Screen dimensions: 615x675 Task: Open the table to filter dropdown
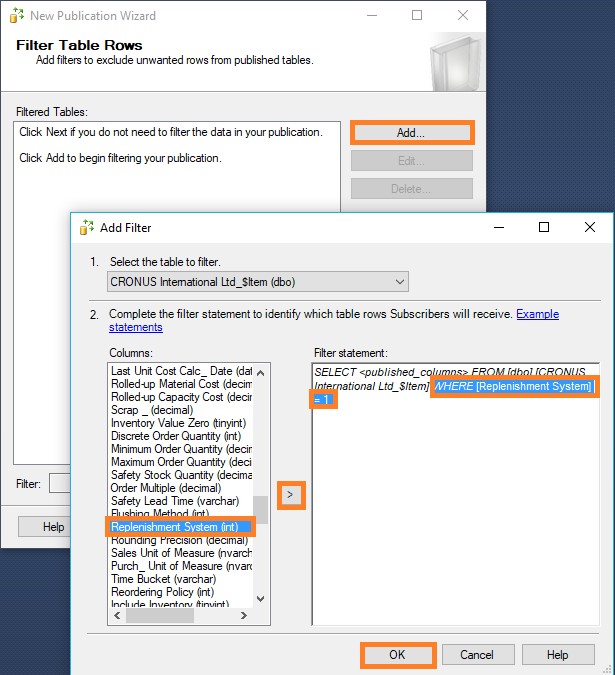pos(258,282)
